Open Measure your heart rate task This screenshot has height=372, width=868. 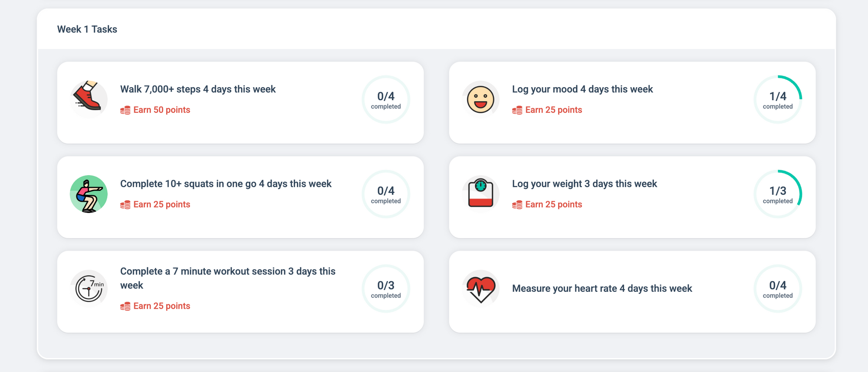click(x=602, y=289)
